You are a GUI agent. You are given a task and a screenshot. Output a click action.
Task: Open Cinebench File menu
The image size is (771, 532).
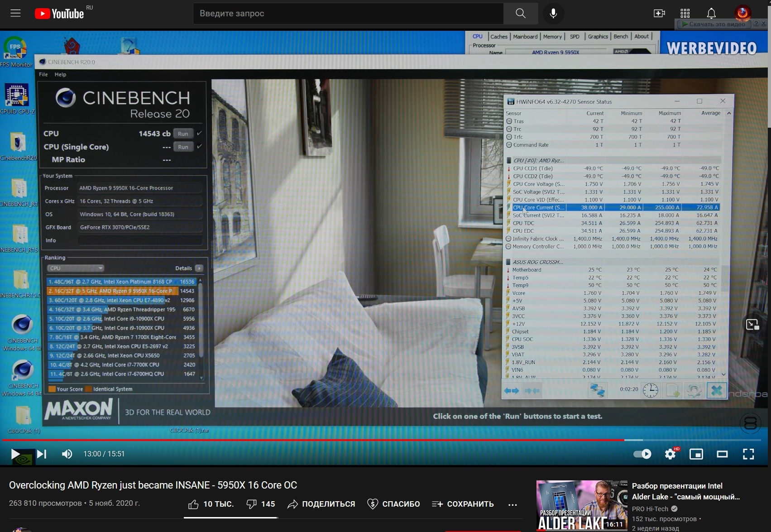[x=43, y=74]
